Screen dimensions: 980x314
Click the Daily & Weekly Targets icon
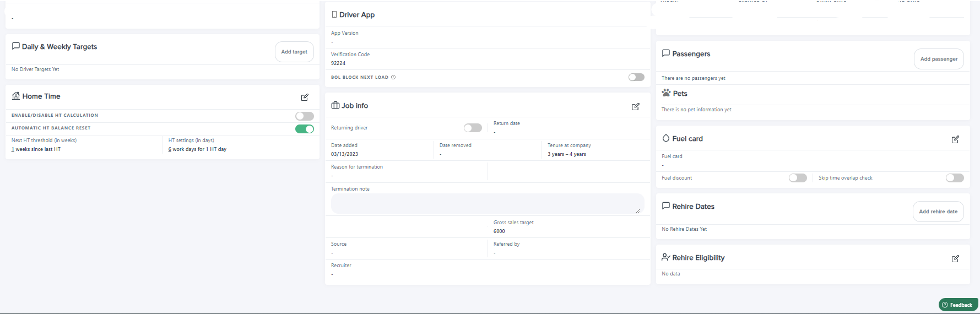click(x=16, y=46)
